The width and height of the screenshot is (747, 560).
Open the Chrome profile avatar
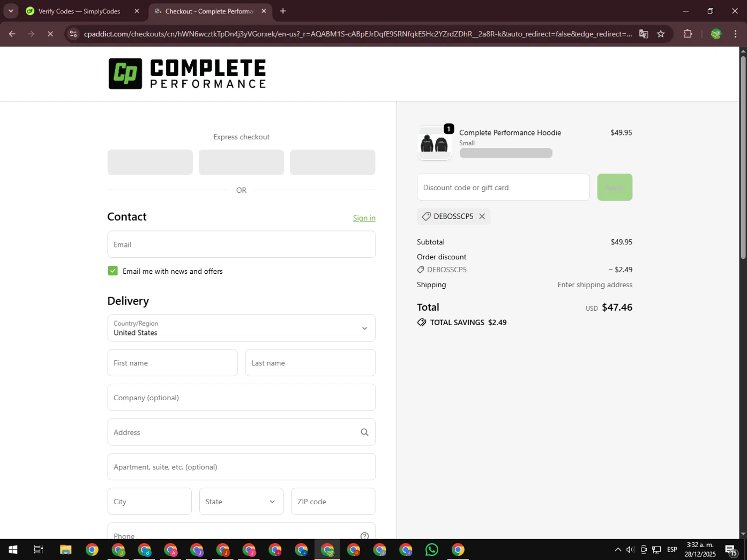pos(716,34)
